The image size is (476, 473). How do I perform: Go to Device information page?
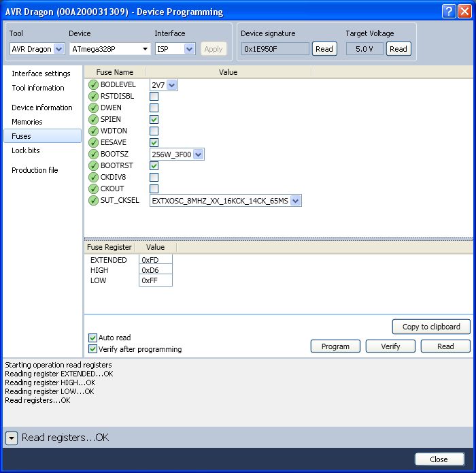42,108
